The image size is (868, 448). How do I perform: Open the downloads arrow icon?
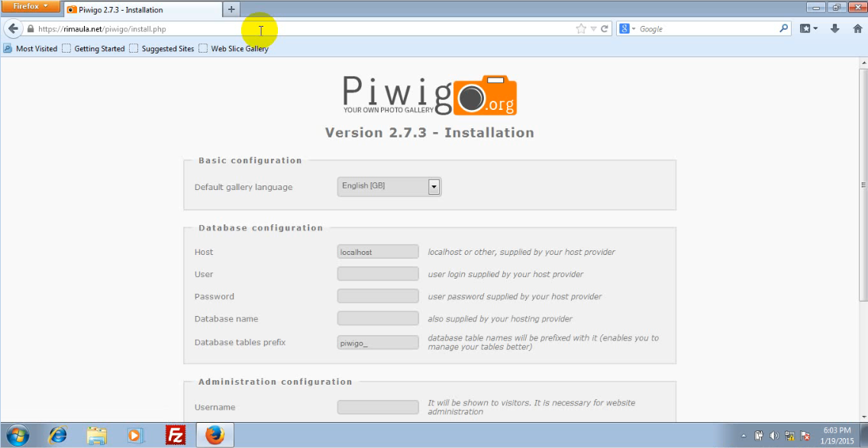(834, 29)
